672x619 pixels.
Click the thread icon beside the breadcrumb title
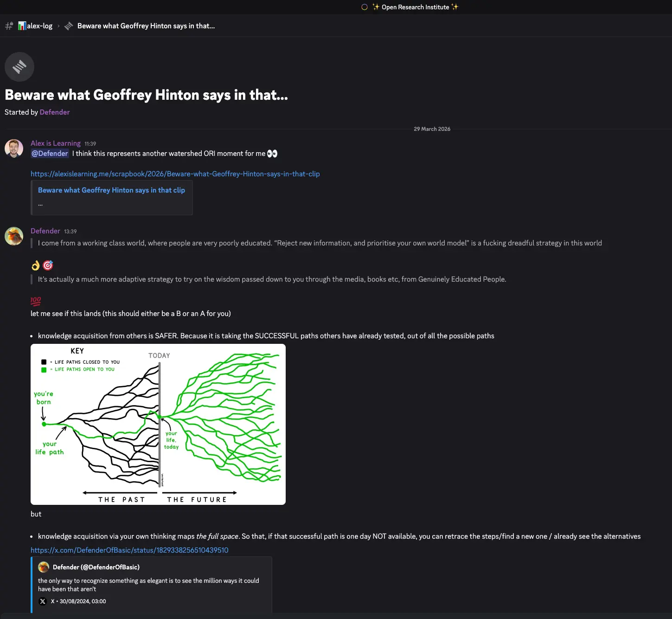pos(69,26)
